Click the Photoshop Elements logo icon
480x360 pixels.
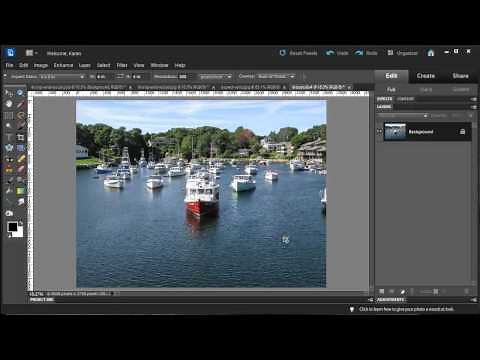pyautogui.click(x=10, y=53)
